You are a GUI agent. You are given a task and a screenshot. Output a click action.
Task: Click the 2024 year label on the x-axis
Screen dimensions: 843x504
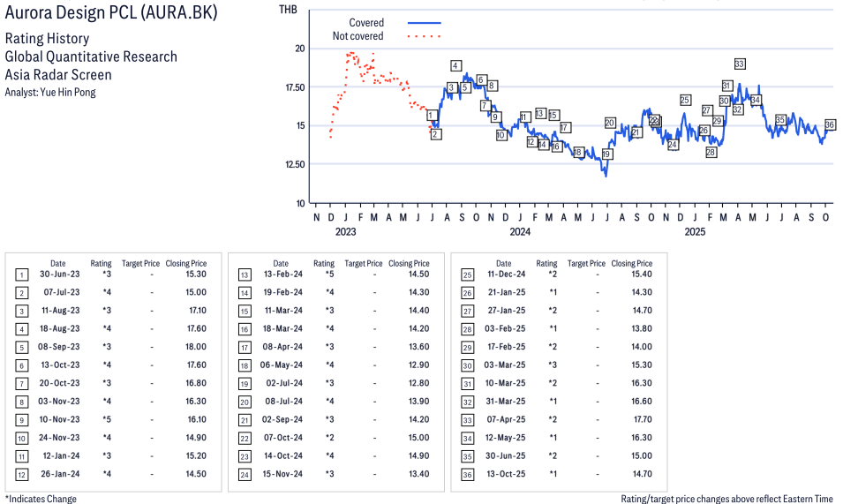(519, 231)
